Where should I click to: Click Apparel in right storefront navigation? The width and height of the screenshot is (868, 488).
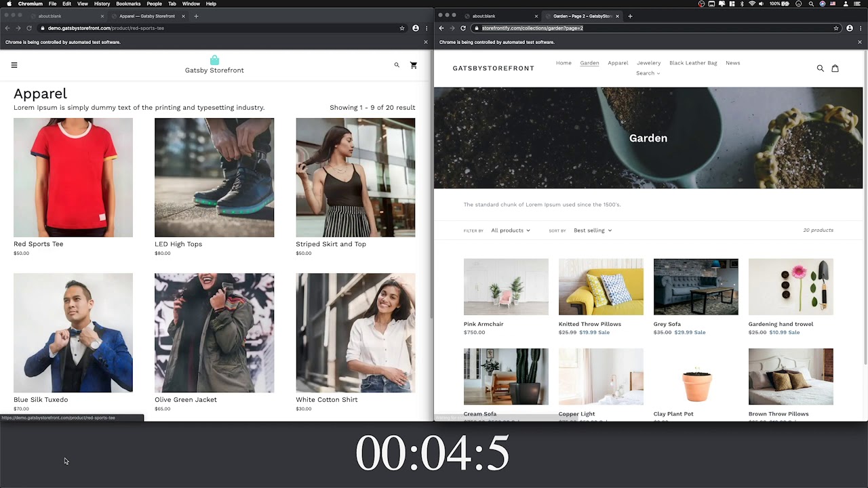(618, 63)
